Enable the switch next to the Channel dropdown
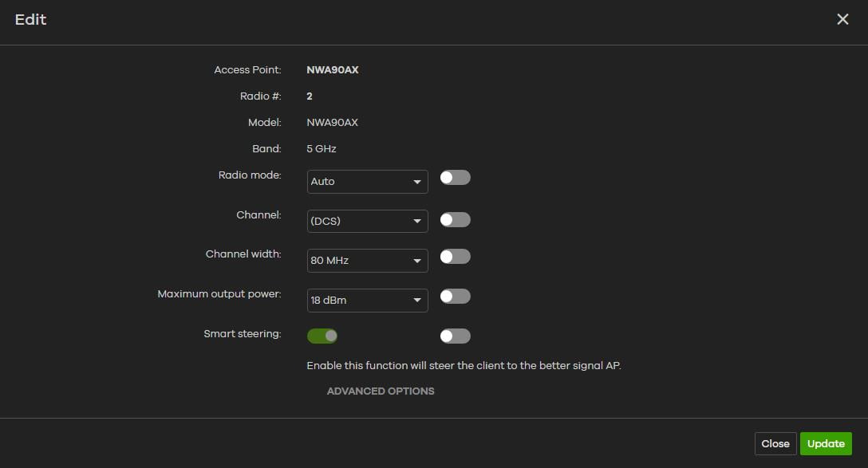Image resolution: width=868 pixels, height=468 pixels. 455,219
